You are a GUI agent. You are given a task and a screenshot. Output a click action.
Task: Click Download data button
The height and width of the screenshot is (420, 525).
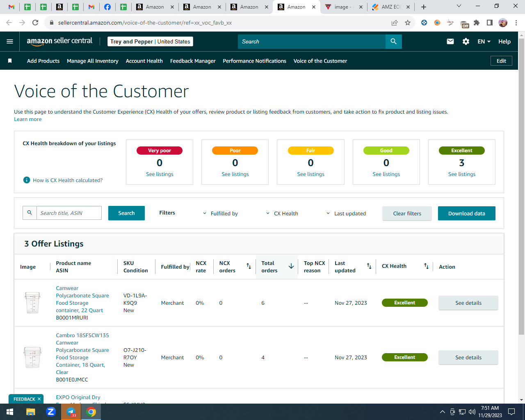point(467,213)
